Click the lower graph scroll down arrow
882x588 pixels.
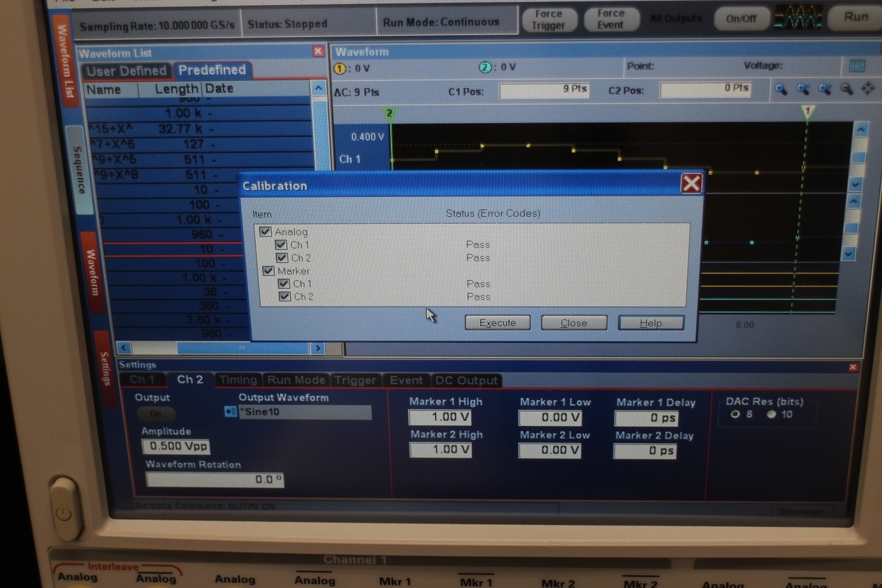point(848,254)
